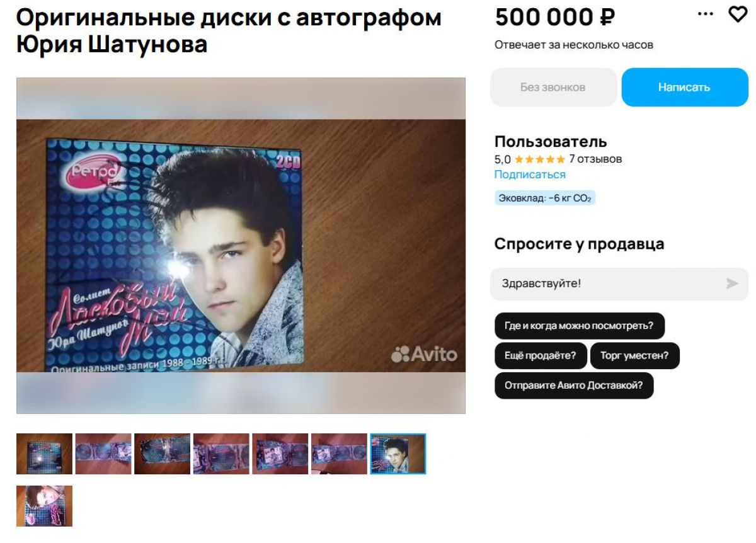Add listing to favorites with heart icon
The height and width of the screenshot is (543, 756).
(737, 14)
